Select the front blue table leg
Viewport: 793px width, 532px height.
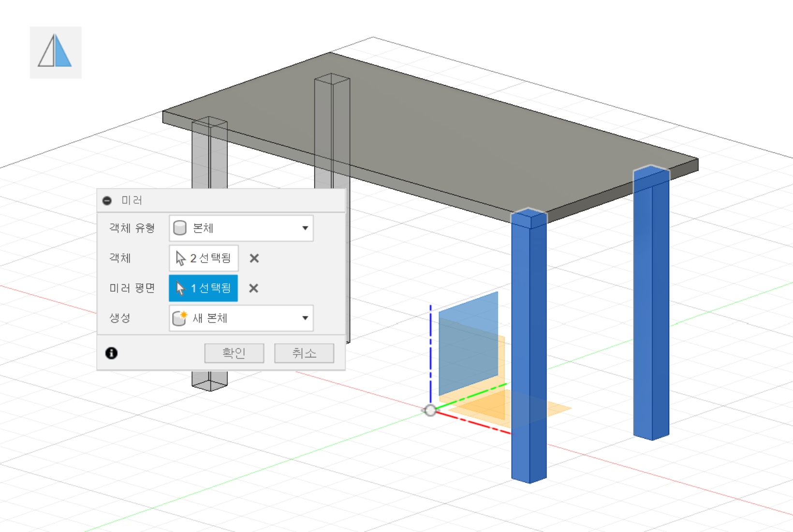pyautogui.click(x=529, y=346)
